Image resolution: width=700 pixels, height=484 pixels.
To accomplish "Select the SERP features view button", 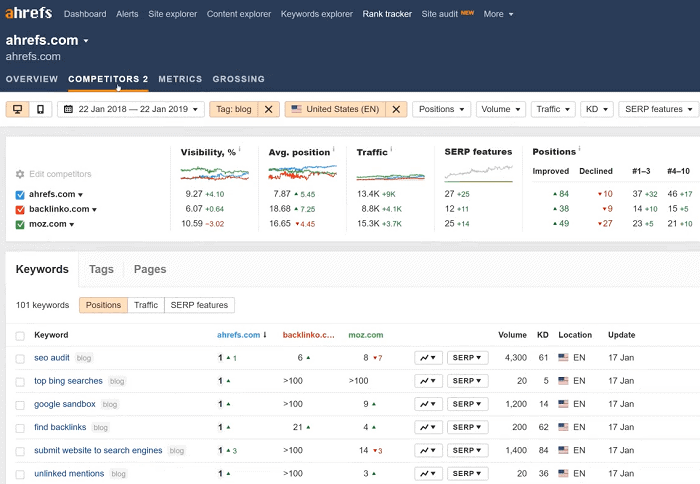I will tap(199, 305).
